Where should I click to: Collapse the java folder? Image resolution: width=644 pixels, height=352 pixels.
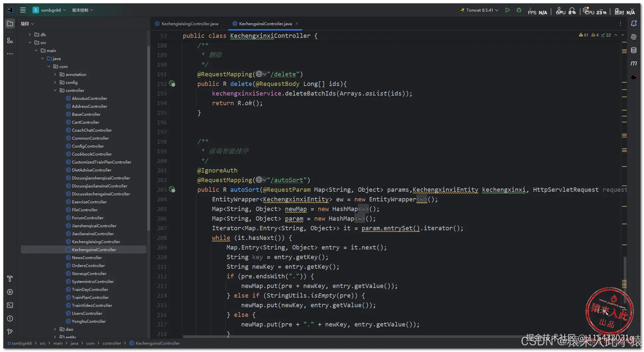(42, 58)
